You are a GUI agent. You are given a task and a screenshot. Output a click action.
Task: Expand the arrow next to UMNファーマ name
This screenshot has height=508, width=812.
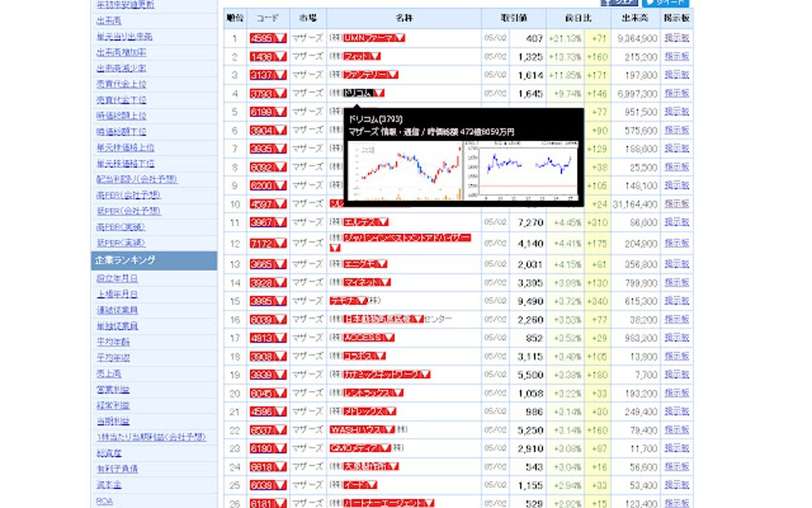pyautogui.click(x=400, y=38)
